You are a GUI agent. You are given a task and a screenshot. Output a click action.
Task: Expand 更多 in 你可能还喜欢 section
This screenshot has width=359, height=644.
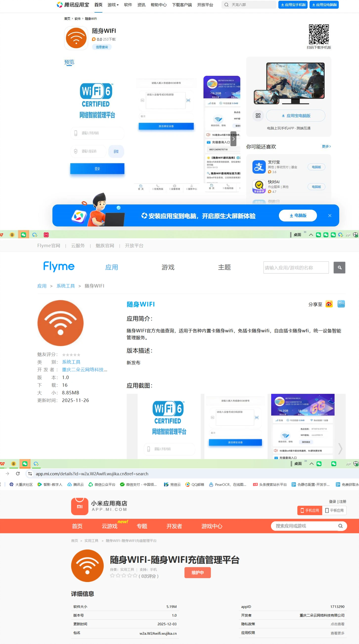pyautogui.click(x=326, y=146)
